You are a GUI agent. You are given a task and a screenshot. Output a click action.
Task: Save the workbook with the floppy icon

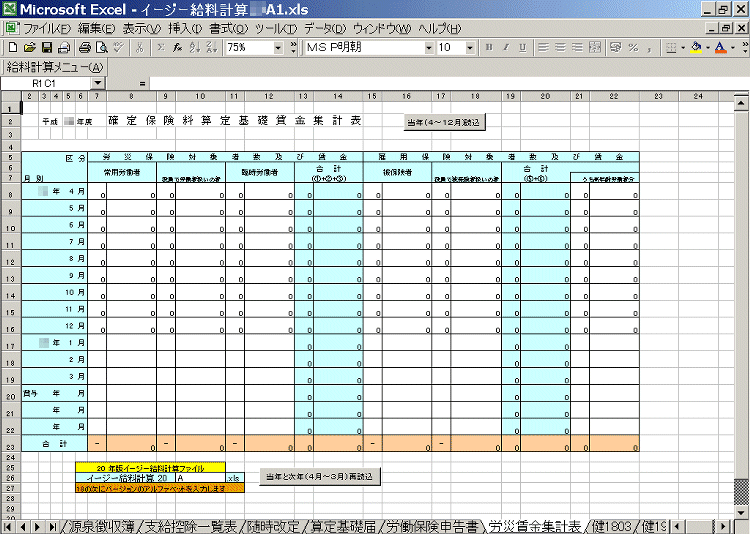coord(46,47)
